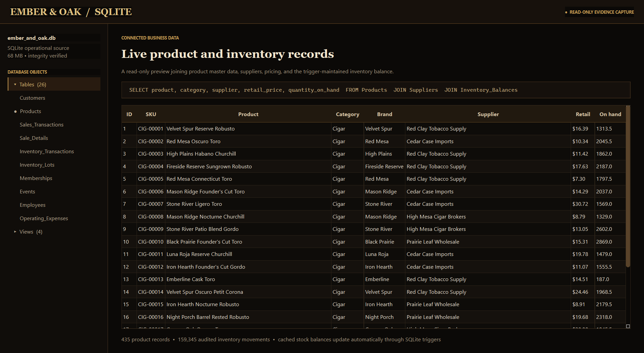Click the SQL query preview box
This screenshot has height=353, width=644.
coord(376,90)
